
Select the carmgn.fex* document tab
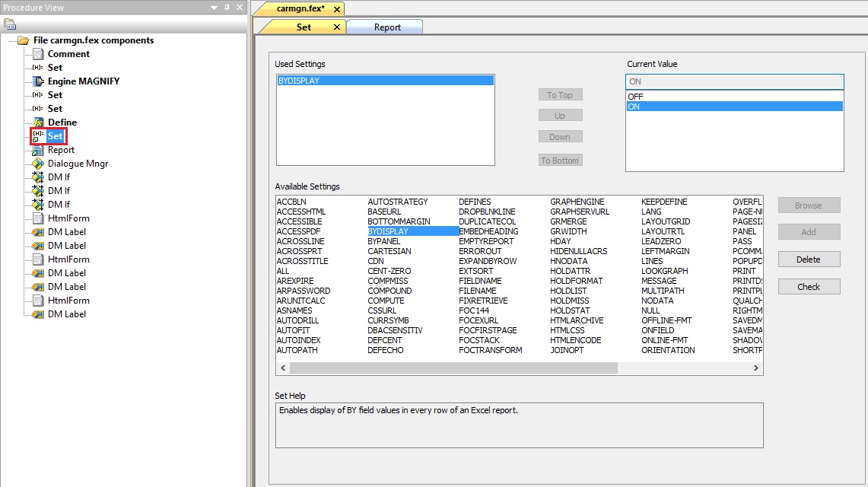coord(300,8)
